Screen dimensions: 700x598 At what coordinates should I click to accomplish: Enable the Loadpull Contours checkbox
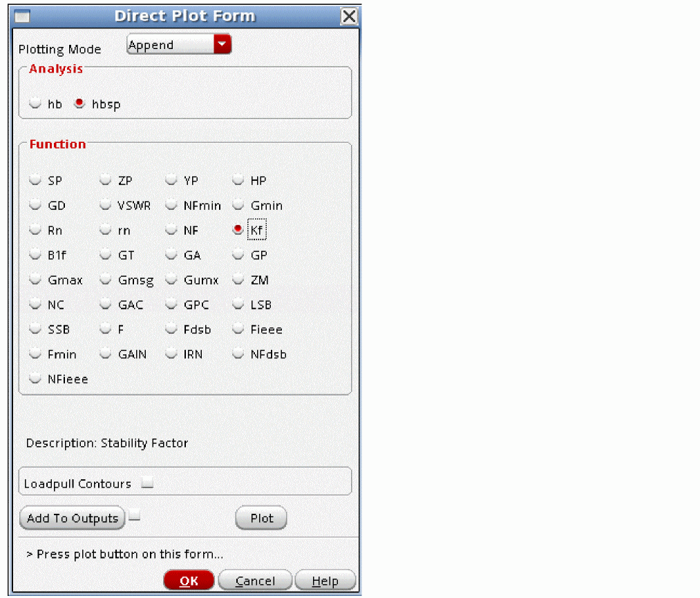click(147, 483)
